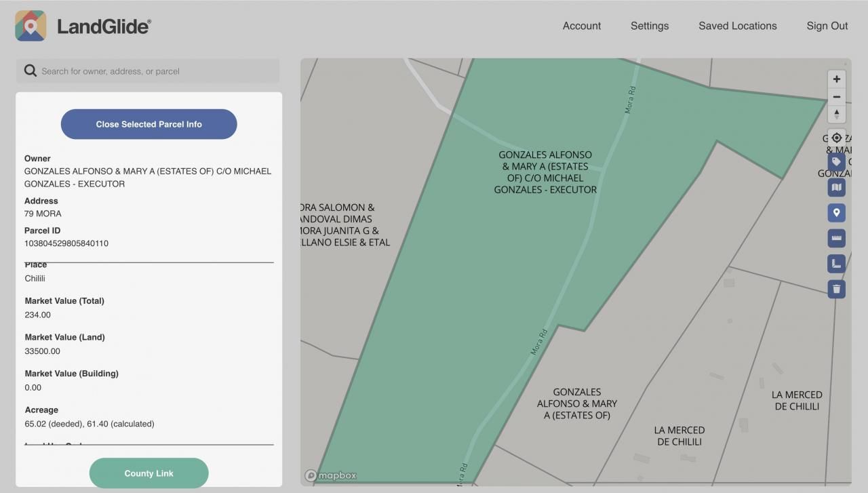This screenshot has height=493, width=868.
Task: Reset map bearing with compass button
Action: click(x=836, y=114)
